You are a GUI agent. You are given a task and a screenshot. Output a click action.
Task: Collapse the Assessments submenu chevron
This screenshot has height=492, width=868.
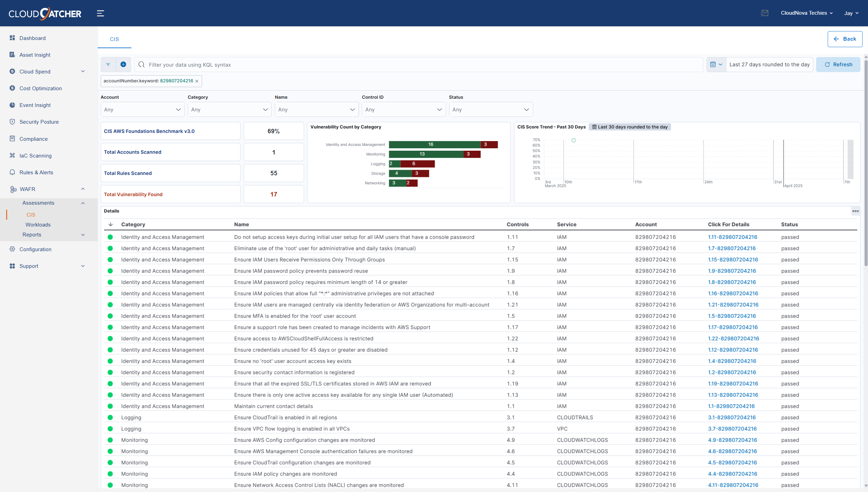point(83,203)
